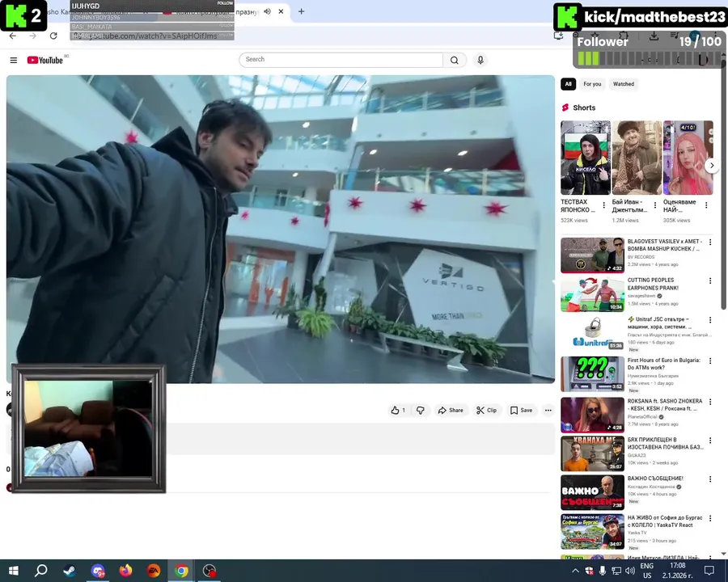Open menu for First Hours of Euro video

(x=710, y=361)
